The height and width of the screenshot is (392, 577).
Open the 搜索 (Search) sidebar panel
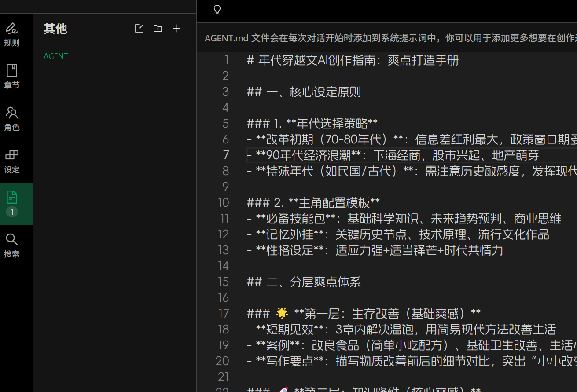tap(12, 245)
